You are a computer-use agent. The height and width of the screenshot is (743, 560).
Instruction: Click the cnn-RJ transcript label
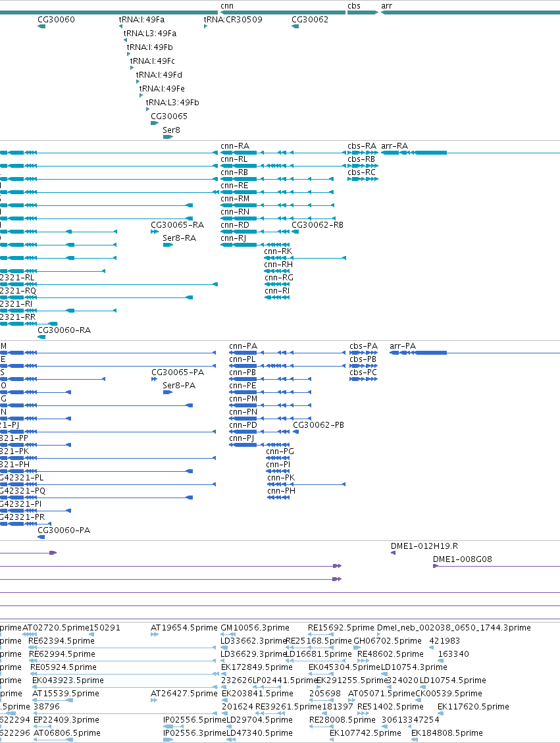pos(234,238)
